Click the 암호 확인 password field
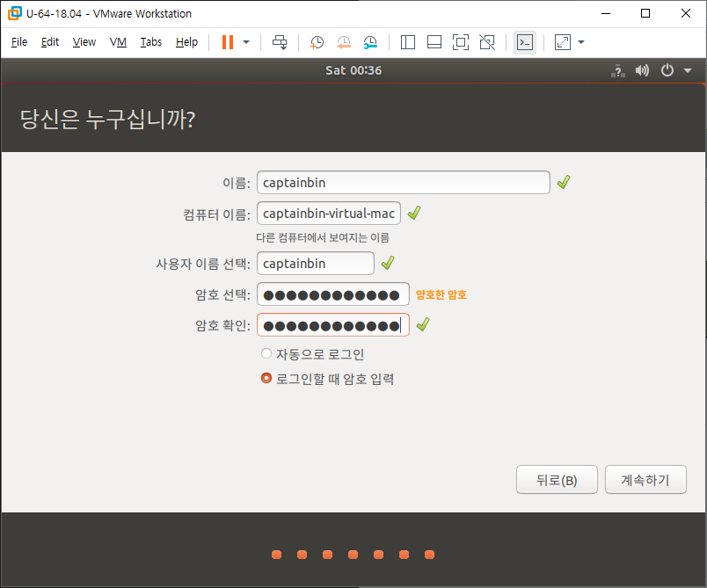The height and width of the screenshot is (588, 707). click(x=333, y=325)
